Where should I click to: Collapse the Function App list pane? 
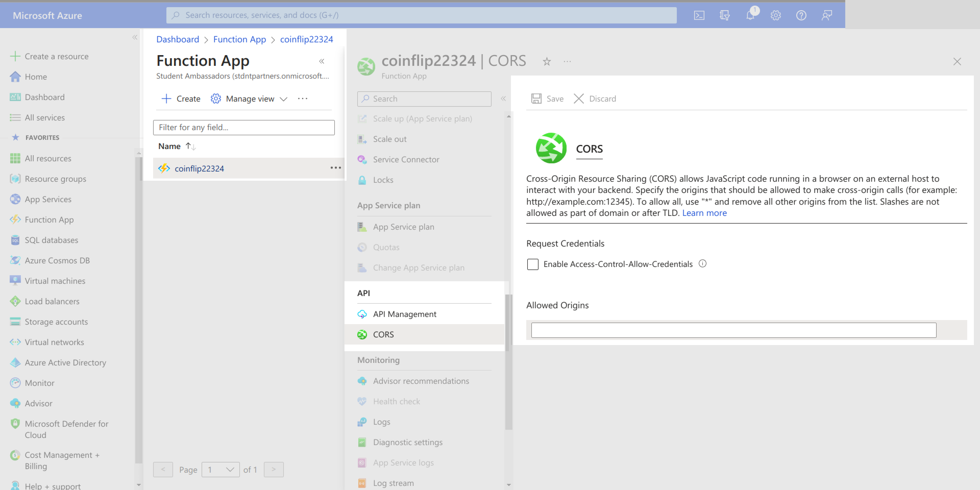pos(322,61)
